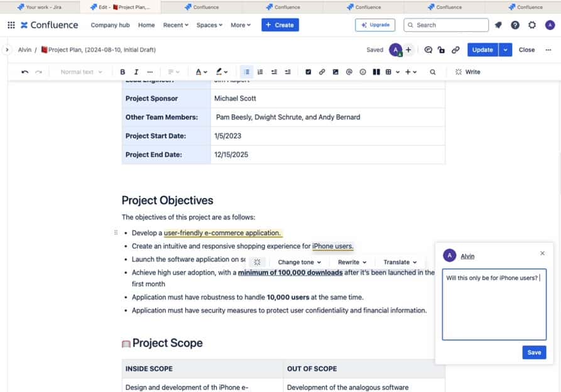Toggle bold formatting
Viewport: 561px width, 392px height.
coord(123,72)
